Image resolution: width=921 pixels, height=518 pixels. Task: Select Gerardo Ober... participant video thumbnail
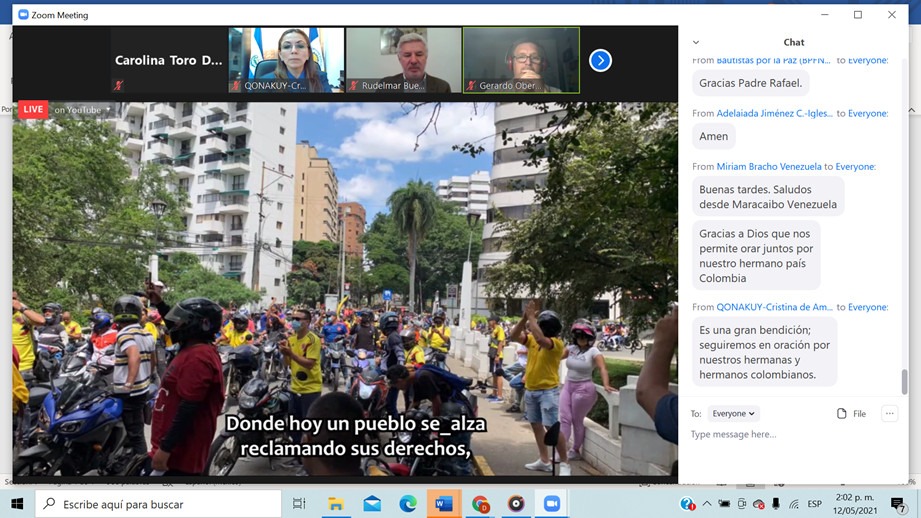[521, 60]
